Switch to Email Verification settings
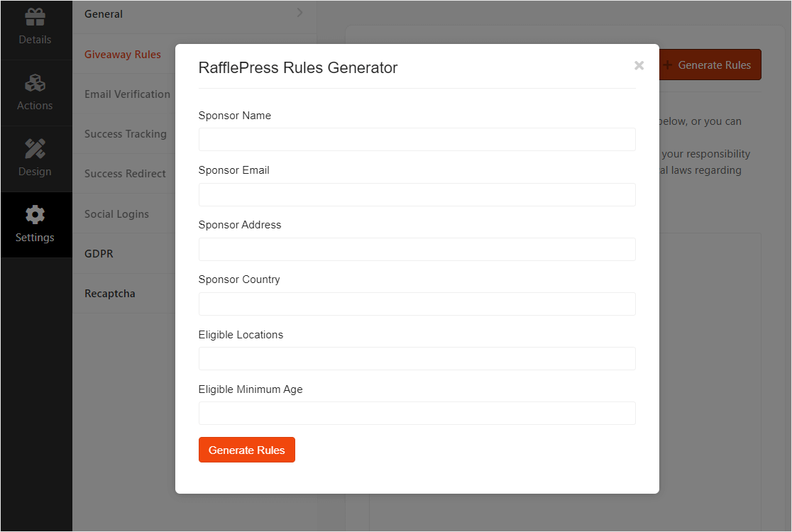 coord(127,94)
